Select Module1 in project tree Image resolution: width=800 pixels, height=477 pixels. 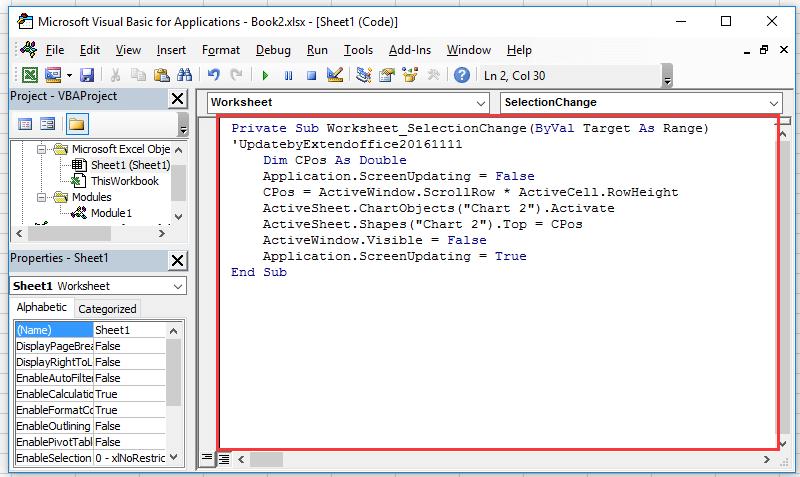pos(111,213)
